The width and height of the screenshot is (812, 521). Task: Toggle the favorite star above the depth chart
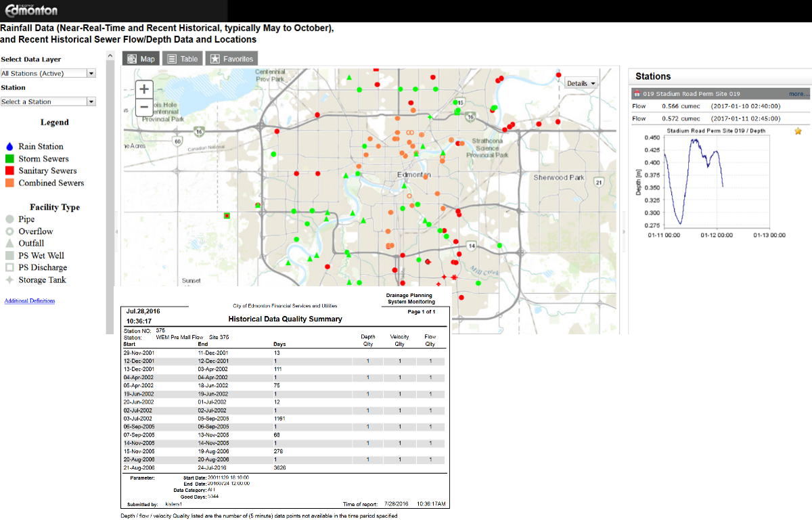[798, 131]
